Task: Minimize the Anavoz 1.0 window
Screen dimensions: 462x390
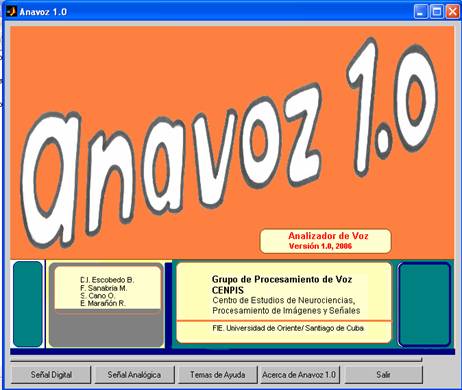Action: [421, 12]
